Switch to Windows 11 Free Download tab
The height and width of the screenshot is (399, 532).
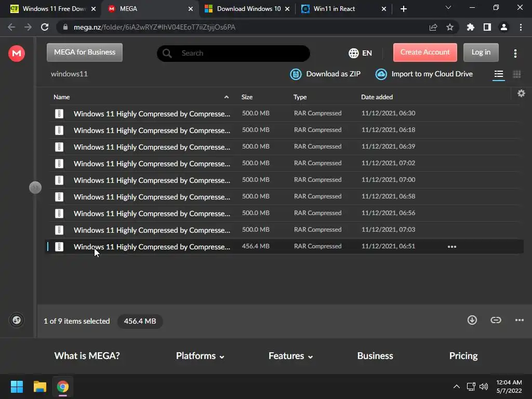49,9
